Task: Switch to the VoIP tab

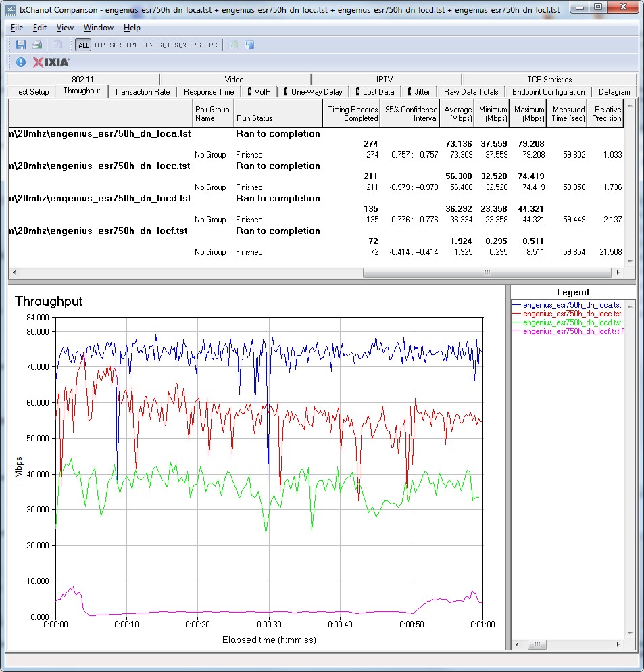Action: pyautogui.click(x=259, y=92)
